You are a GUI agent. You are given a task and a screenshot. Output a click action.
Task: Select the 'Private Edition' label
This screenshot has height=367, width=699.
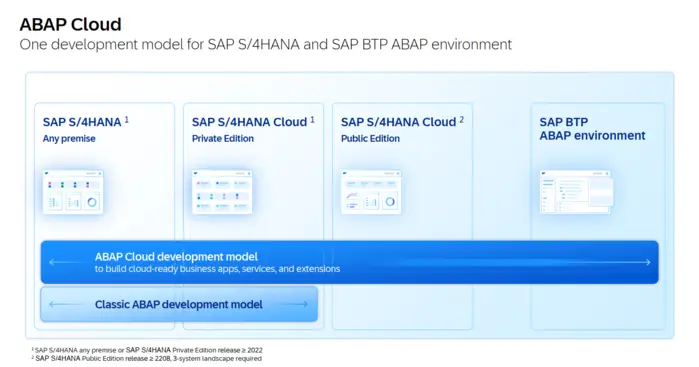(x=223, y=139)
